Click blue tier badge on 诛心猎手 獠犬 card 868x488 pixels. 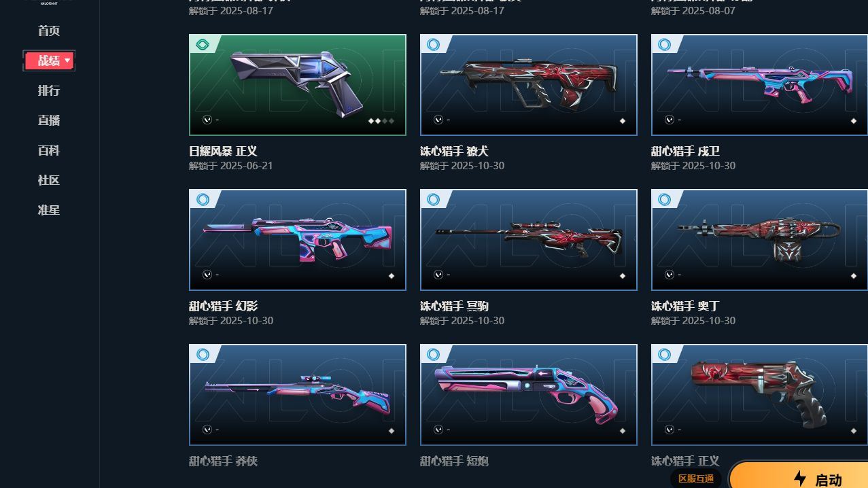pyautogui.click(x=433, y=45)
